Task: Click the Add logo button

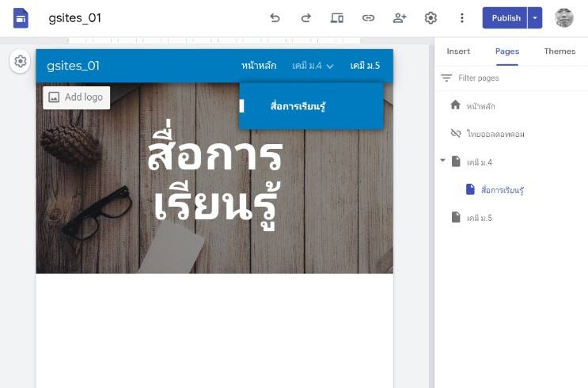Action: coord(77,97)
